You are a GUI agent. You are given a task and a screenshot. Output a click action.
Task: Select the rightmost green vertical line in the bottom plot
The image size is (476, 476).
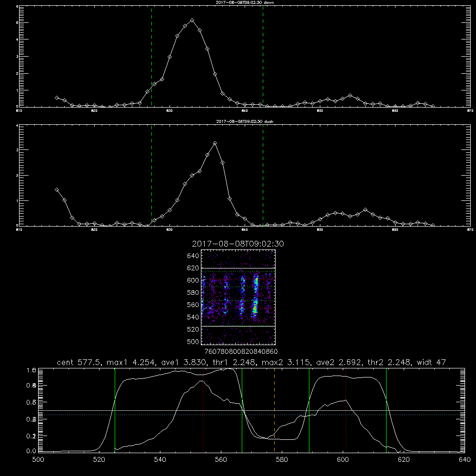click(387, 410)
